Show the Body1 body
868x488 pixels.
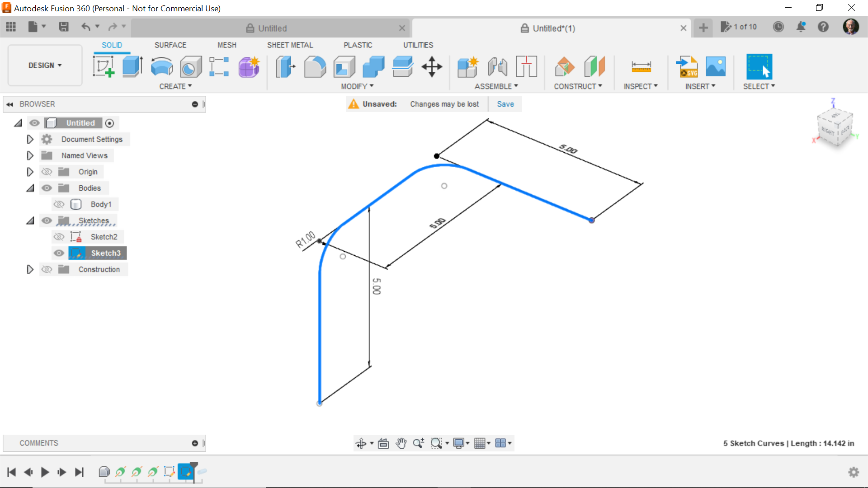click(x=59, y=204)
